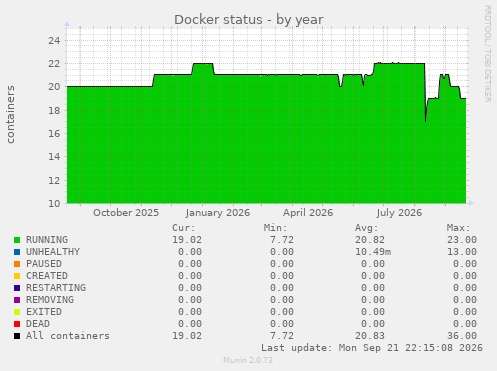Click RUNNING average value 20.82
This screenshot has width=497, height=371.
coord(370,240)
